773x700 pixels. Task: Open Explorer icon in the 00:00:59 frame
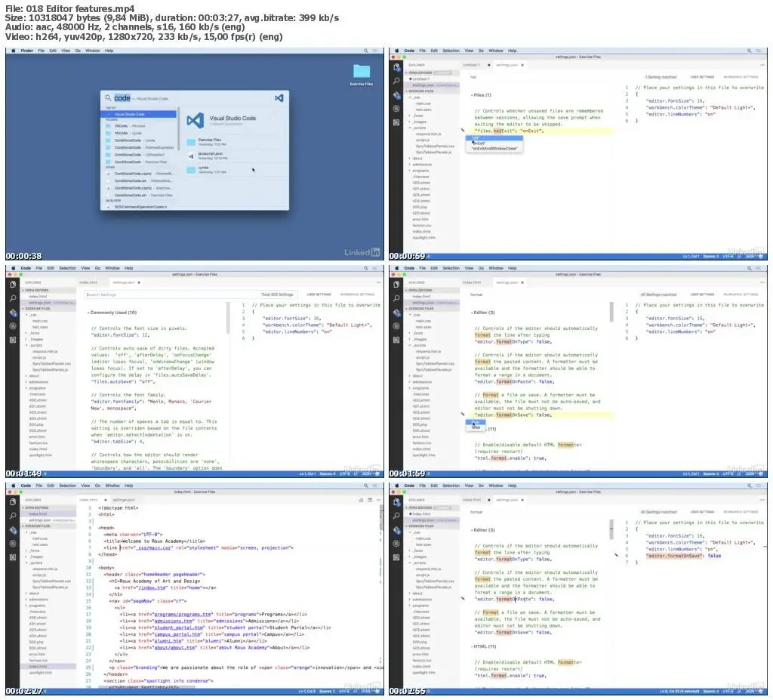(396, 67)
